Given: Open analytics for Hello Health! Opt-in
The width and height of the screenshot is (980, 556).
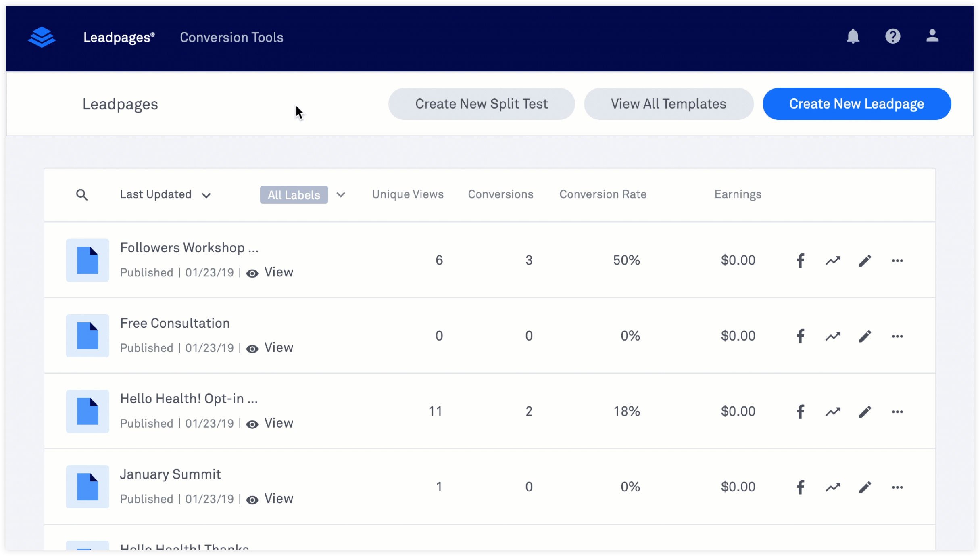Looking at the screenshot, I should pyautogui.click(x=833, y=412).
